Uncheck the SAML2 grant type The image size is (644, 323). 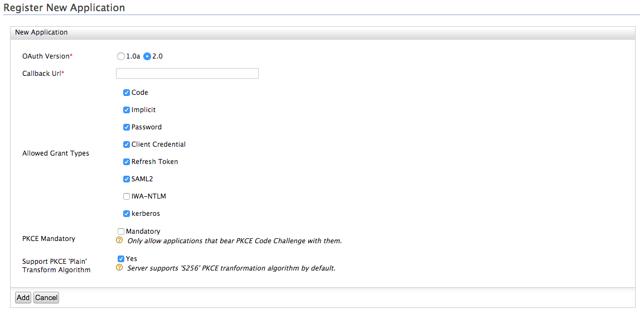(x=127, y=179)
